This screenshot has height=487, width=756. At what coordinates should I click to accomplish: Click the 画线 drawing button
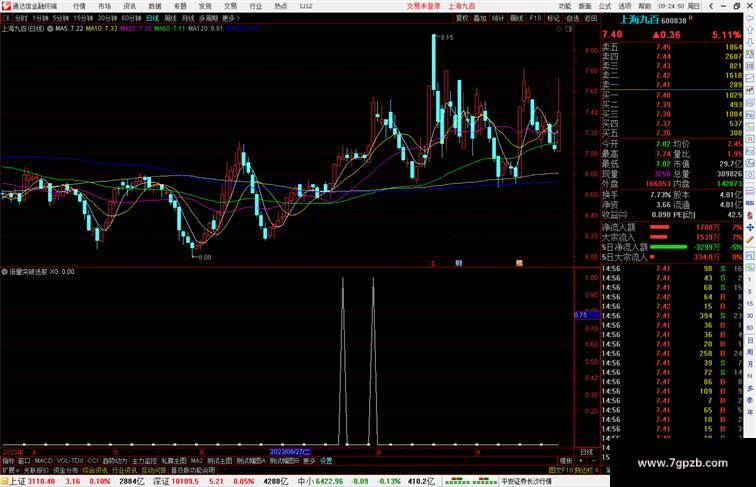516,18
